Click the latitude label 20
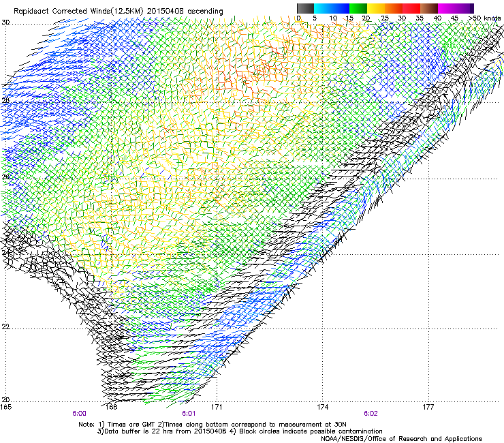 coord(5,399)
